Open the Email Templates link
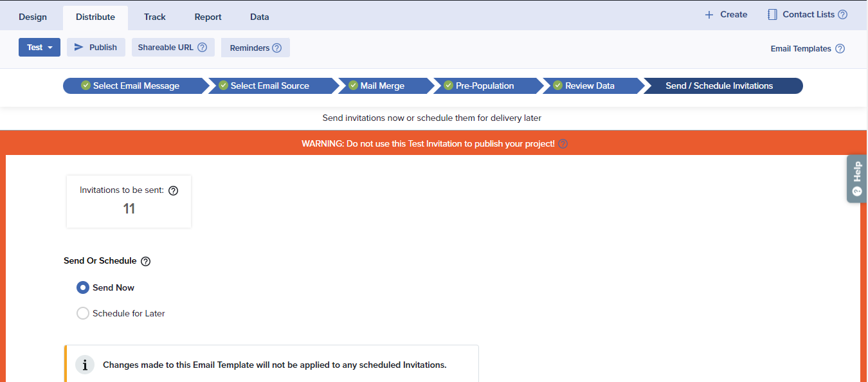 coord(800,49)
